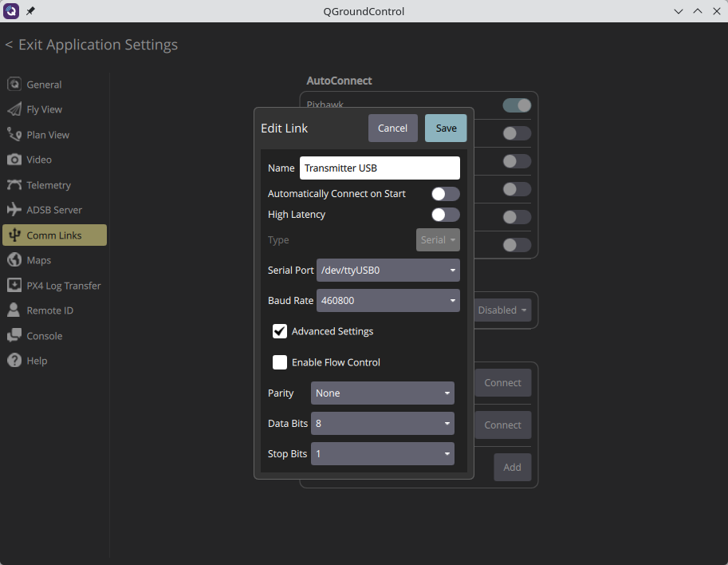728x565 pixels.
Task: Toggle Automatically Connect on Start switch
Action: coord(445,194)
